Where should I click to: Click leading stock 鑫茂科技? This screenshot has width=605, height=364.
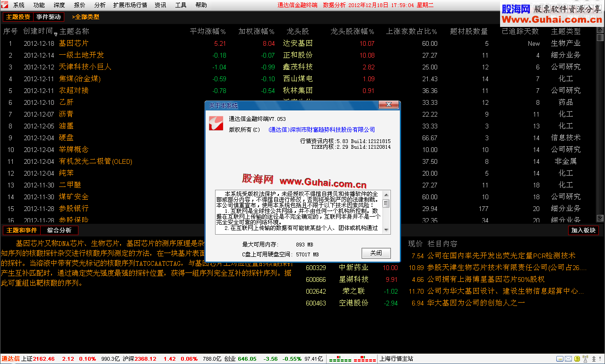pos(298,67)
